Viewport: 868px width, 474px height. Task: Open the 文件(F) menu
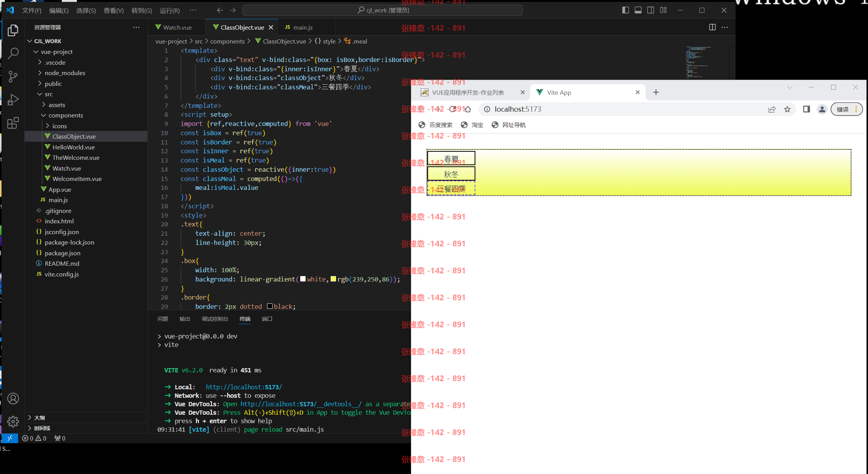point(32,10)
